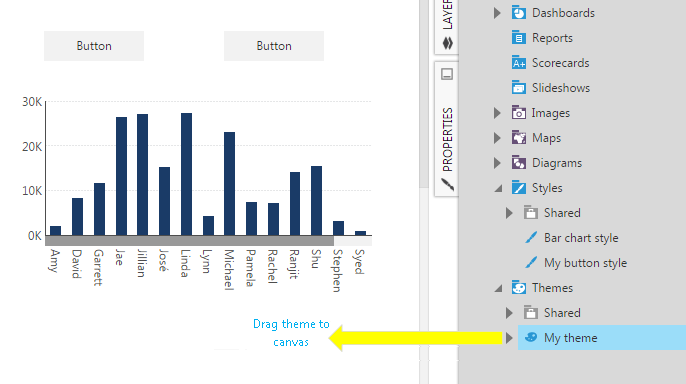686x384 pixels.
Task: Click the Linda bar in chart
Action: (186, 174)
